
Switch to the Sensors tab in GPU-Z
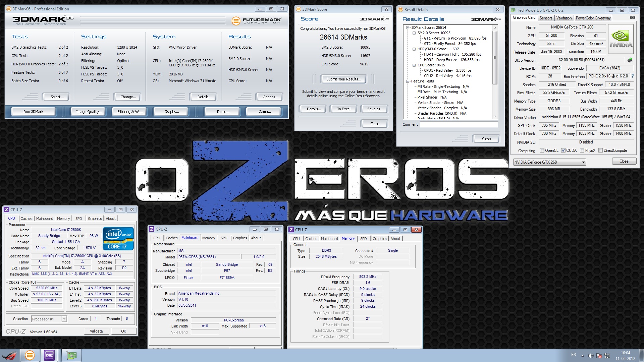pos(546,18)
